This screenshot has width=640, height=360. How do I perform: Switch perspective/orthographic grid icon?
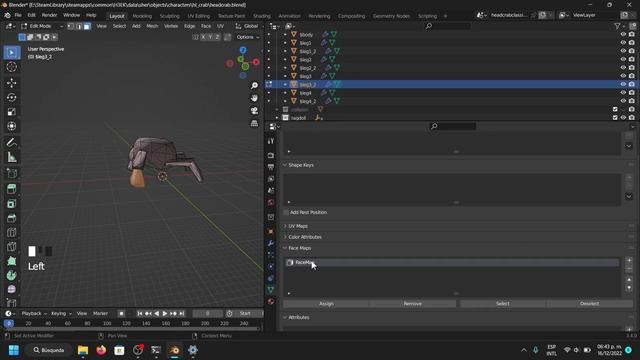pyautogui.click(x=254, y=123)
